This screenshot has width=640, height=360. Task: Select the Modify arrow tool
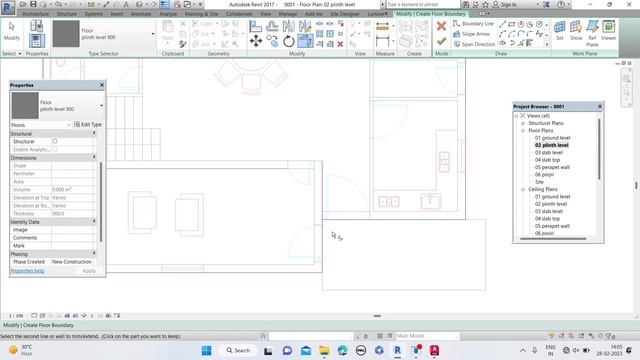pyautogui.click(x=11, y=31)
